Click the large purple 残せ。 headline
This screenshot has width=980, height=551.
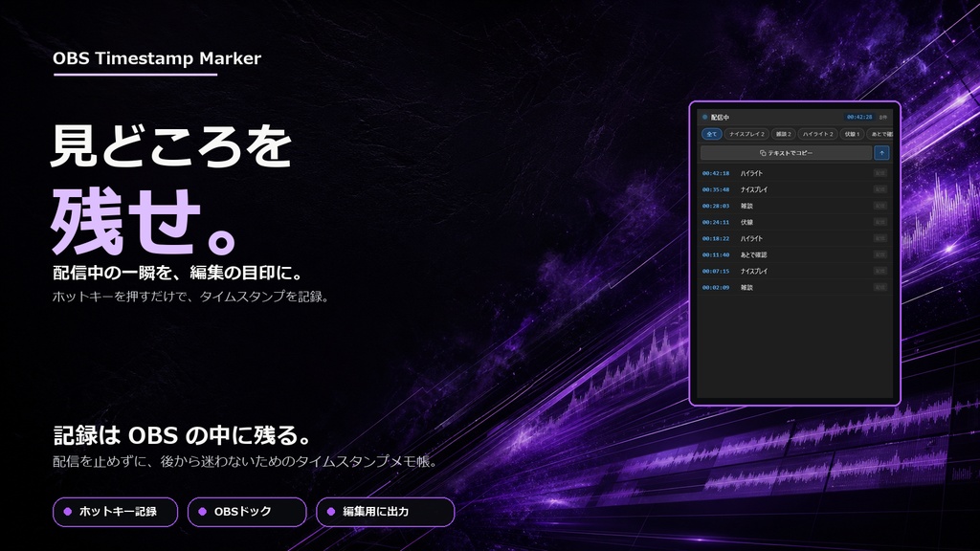click(145, 221)
